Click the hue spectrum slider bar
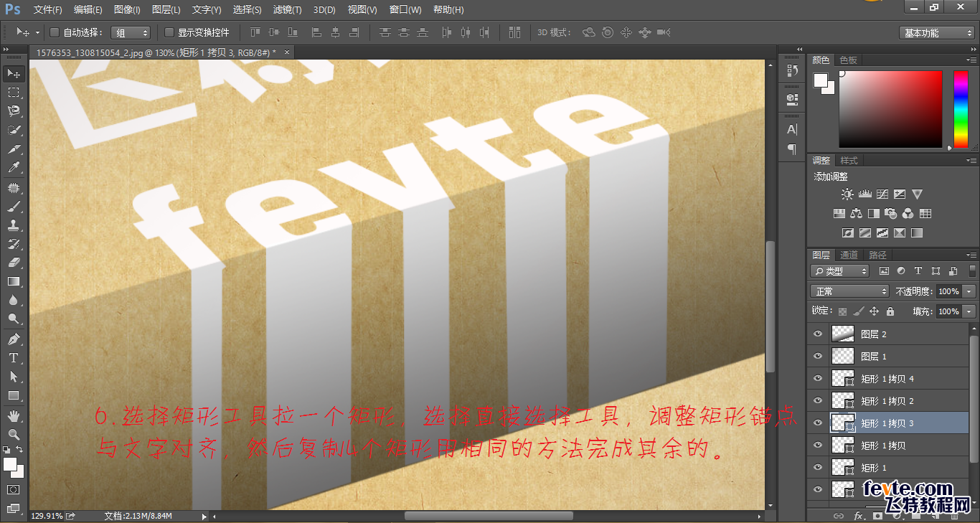 [x=961, y=109]
